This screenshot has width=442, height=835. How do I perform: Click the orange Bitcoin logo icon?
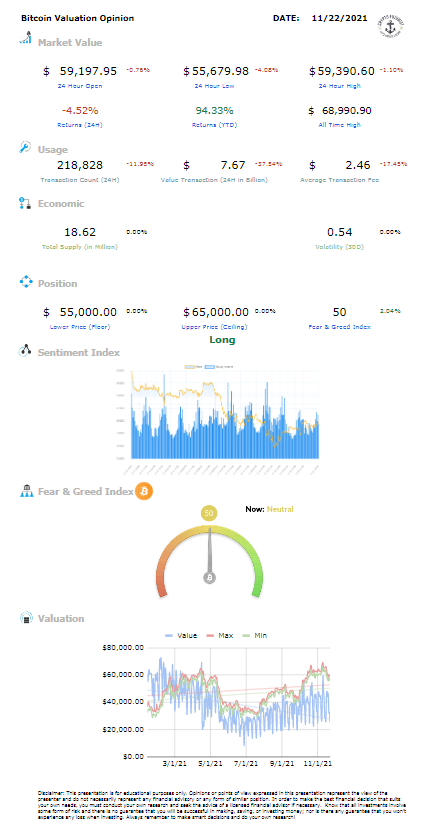coord(144,490)
